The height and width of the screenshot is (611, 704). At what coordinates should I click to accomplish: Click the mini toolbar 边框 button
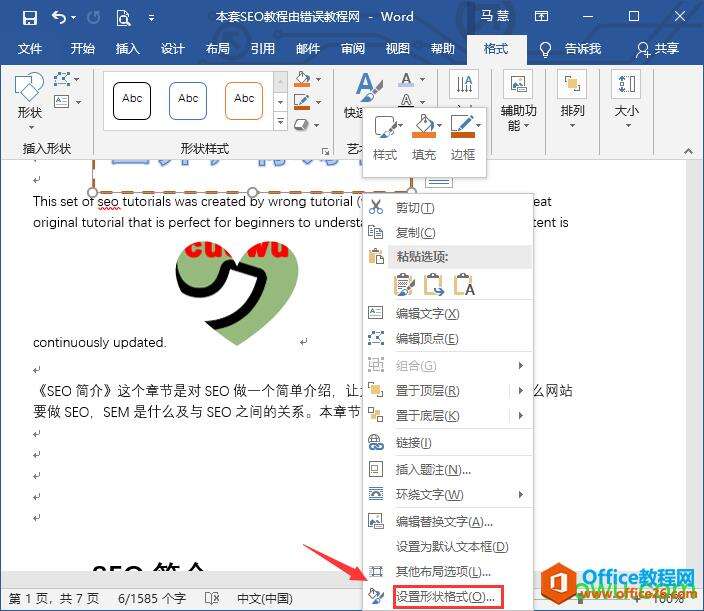[x=463, y=137]
